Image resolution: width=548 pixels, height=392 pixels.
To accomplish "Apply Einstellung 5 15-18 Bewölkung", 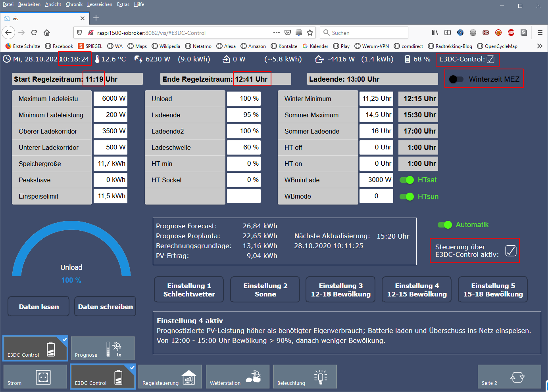I will pos(493,290).
